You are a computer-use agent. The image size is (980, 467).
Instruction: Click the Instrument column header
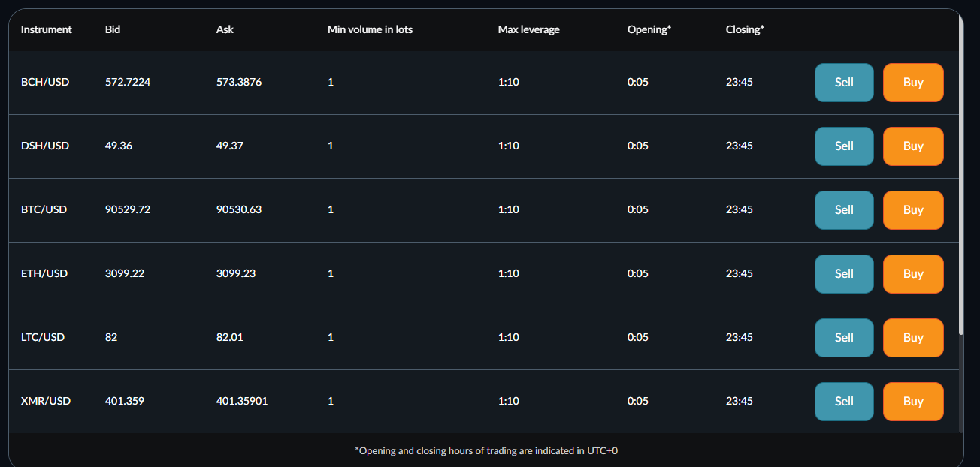[46, 29]
